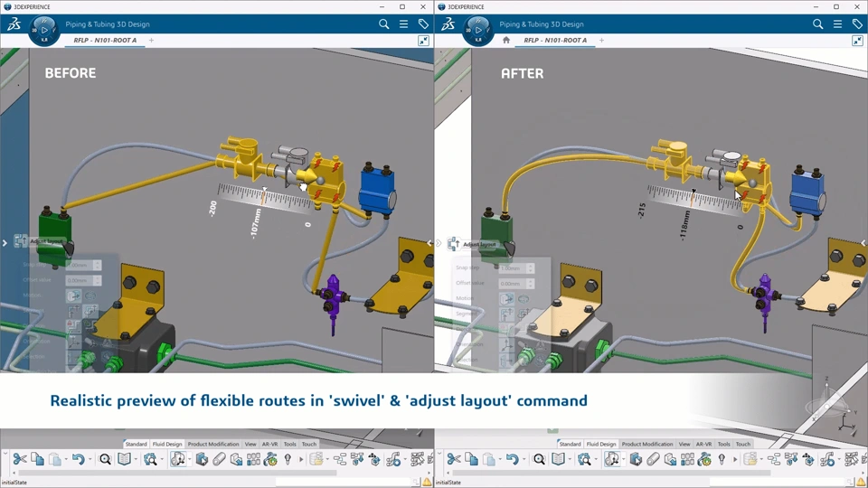Click the warning triangle in the BEFORE status bar

[427, 482]
